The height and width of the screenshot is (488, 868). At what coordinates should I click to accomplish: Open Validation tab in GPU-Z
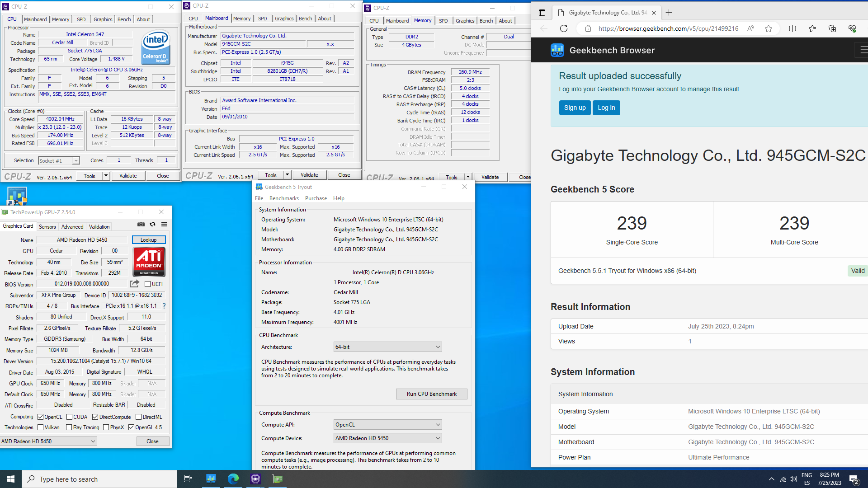[99, 227]
